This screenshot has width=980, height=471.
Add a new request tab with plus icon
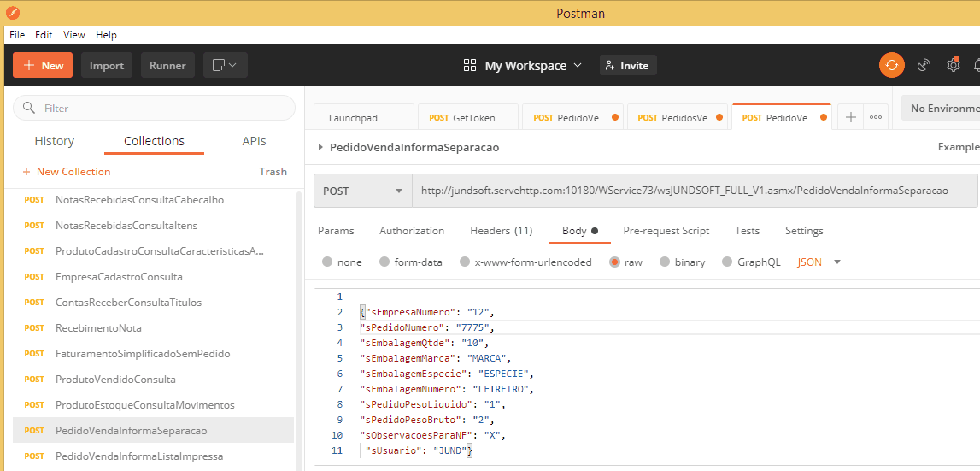click(850, 118)
